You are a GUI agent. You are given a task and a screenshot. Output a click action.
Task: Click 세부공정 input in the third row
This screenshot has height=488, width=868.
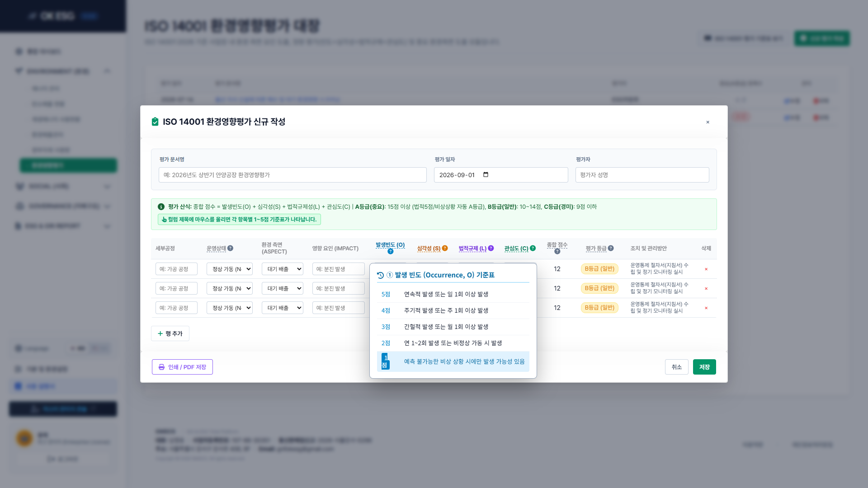click(x=176, y=308)
